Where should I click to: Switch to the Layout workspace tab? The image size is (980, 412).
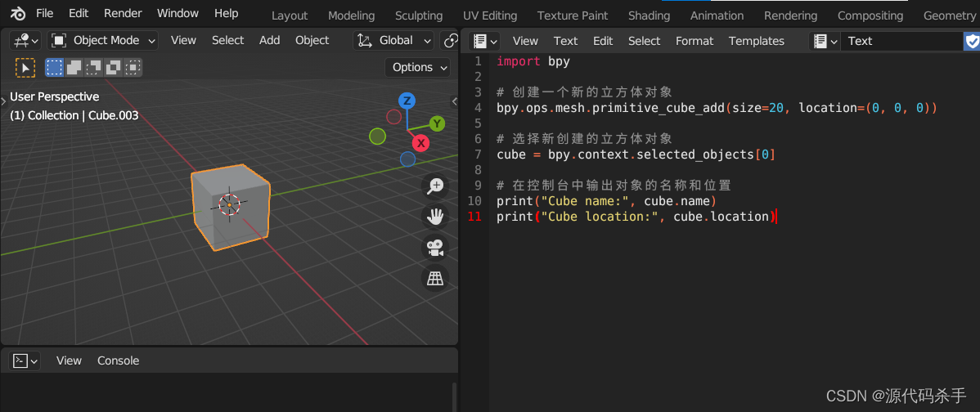point(290,16)
